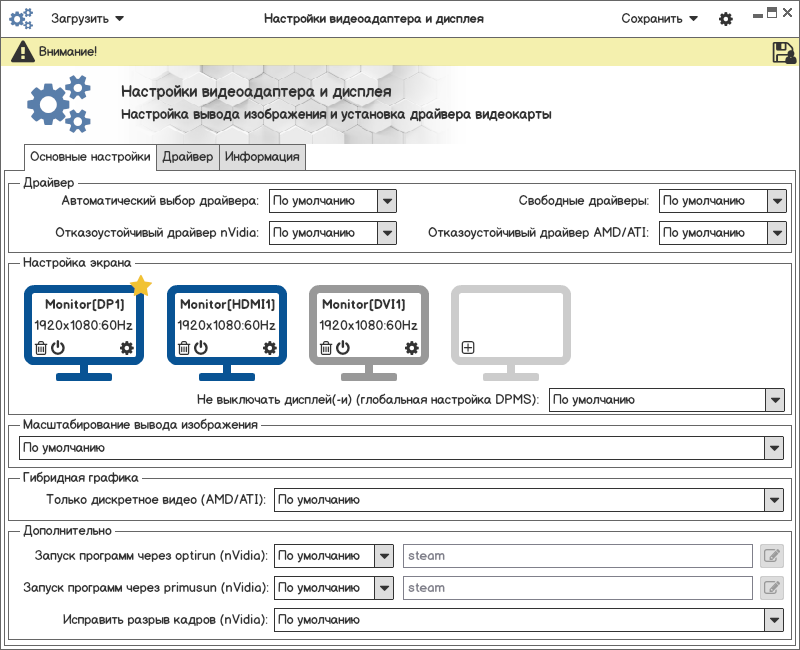This screenshot has height=650, width=800.
Task: Click the optirun programs text field
Action: 578,556
